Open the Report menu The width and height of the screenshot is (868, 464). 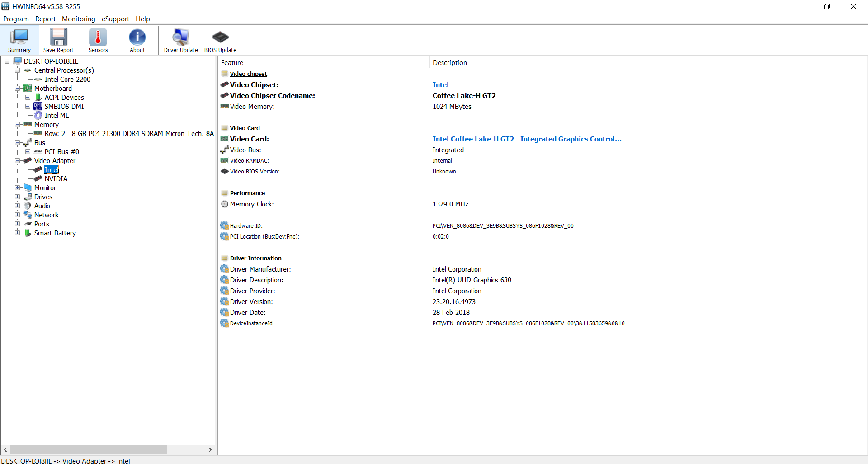[x=45, y=19]
